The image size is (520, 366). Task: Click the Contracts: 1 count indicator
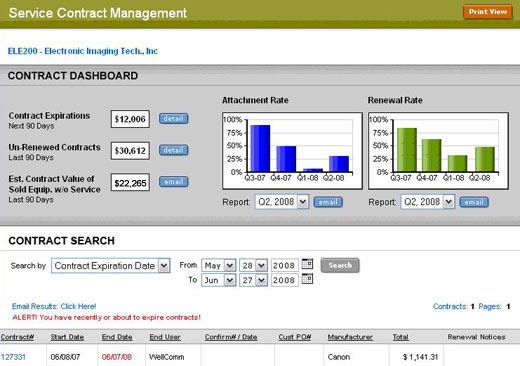[454, 306]
